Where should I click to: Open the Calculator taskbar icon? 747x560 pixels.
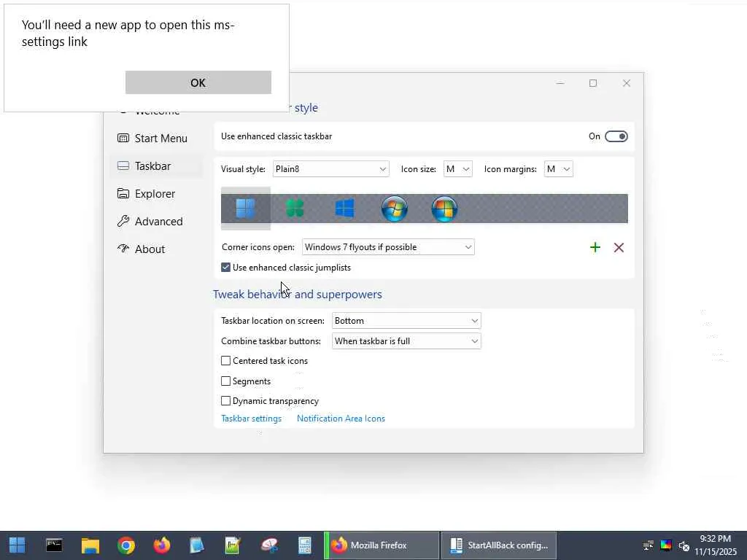click(305, 545)
